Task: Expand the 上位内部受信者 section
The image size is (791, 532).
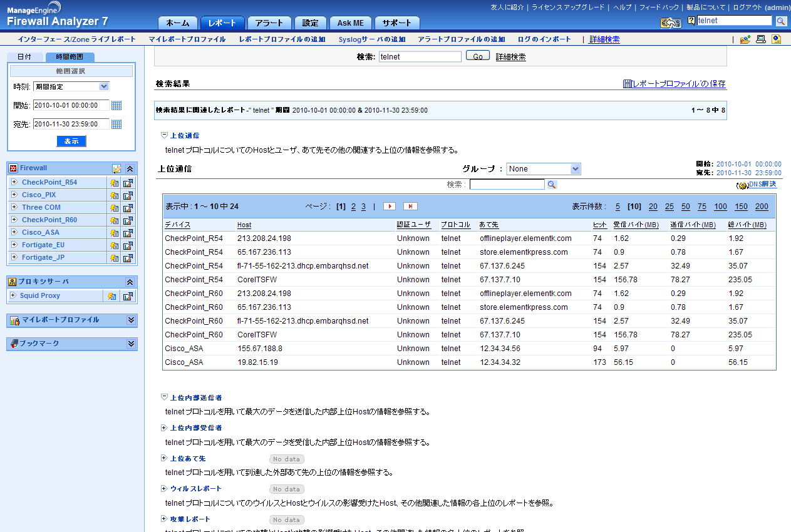Action: 164,428
